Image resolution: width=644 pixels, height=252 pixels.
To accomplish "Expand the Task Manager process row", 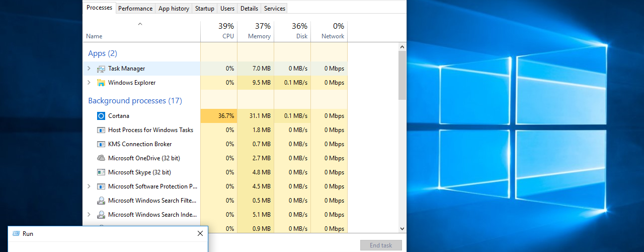I will (x=89, y=69).
